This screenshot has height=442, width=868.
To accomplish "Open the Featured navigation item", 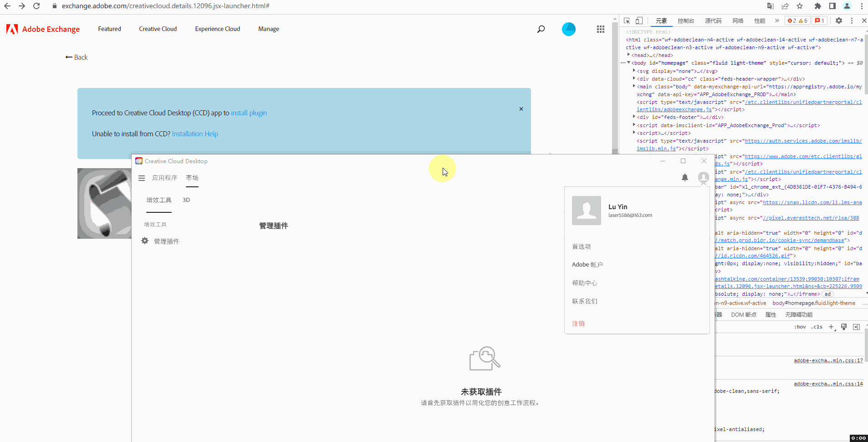I will tap(110, 29).
